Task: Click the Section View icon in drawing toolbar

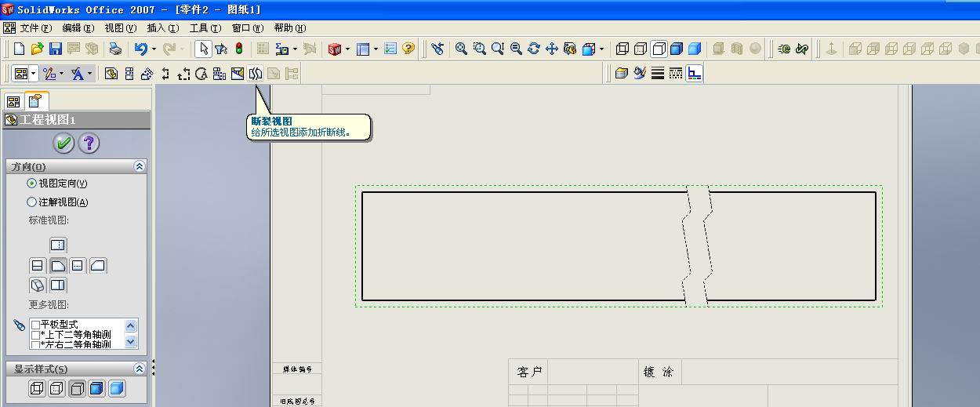Action: coord(165,74)
